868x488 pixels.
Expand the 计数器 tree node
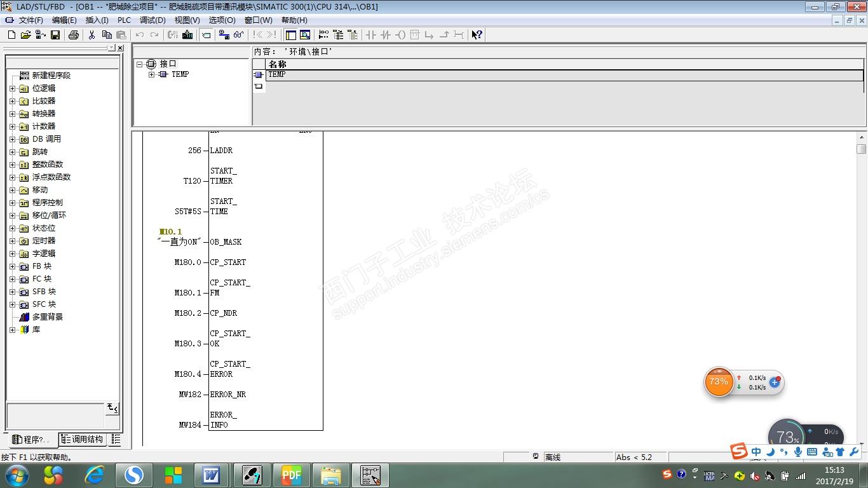point(12,126)
